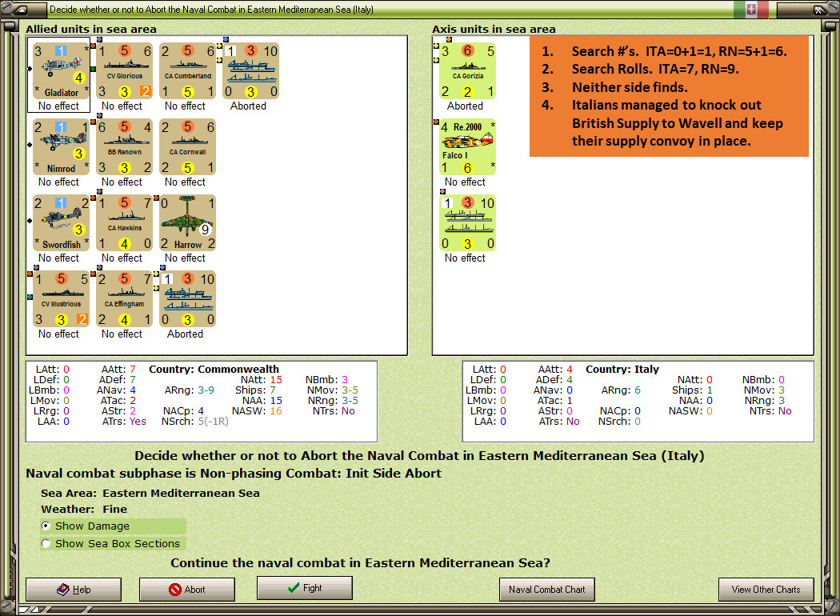The image size is (840, 616).
Task: Close the naval combat dialog window
Action: (x=818, y=9)
